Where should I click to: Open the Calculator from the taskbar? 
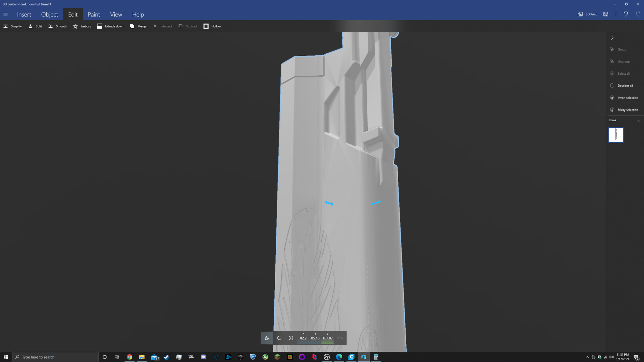pyautogui.click(x=376, y=357)
